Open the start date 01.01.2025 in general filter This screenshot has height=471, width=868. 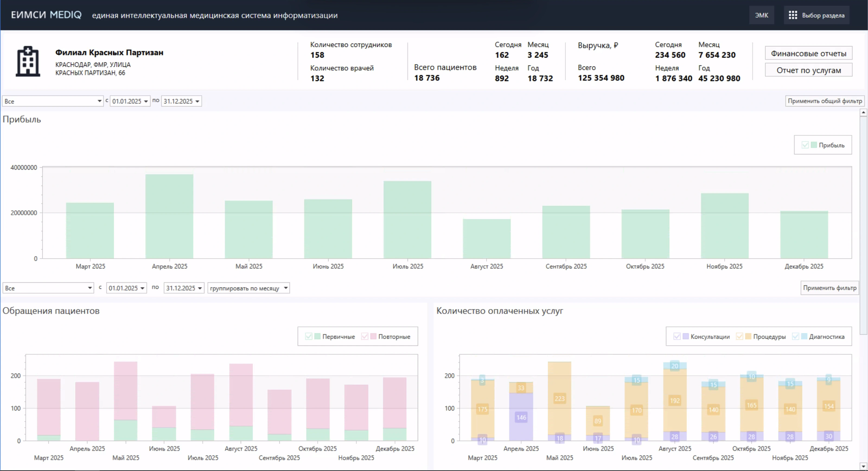[x=130, y=101]
